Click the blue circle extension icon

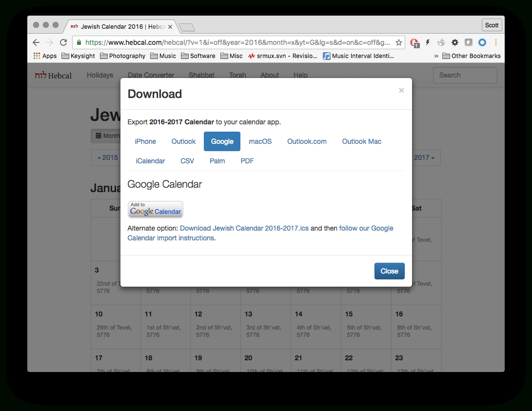[482, 42]
